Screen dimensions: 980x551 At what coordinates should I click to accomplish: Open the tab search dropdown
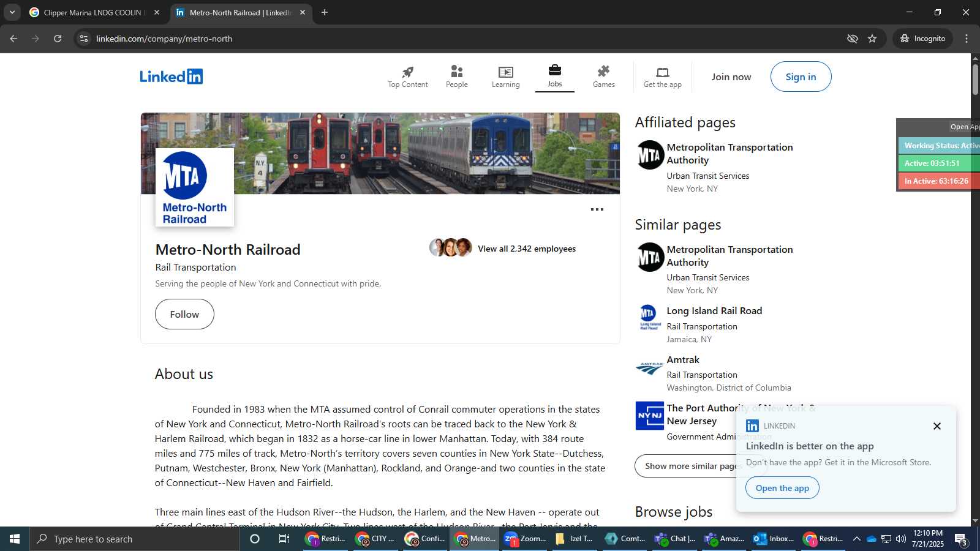[12, 12]
